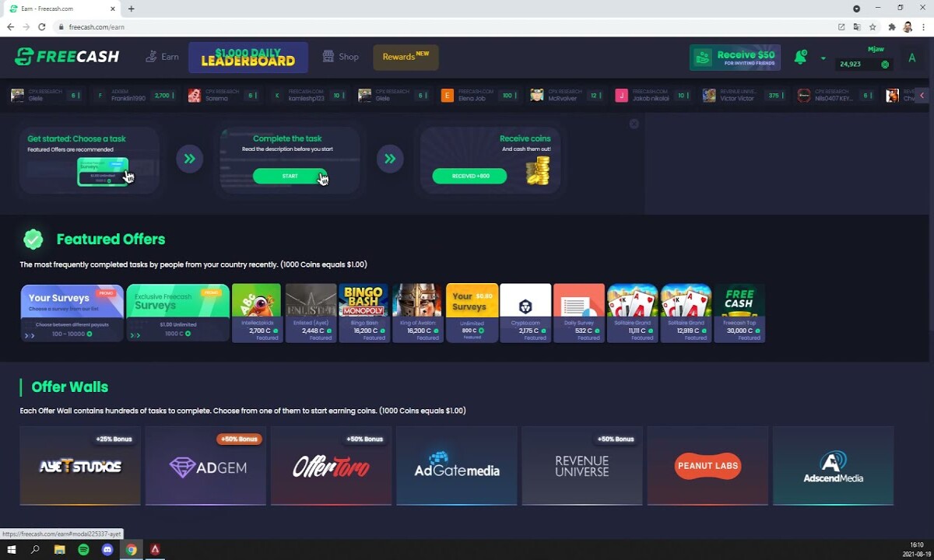Click the RECEIVED +800 button
Image resolution: width=934 pixels, height=560 pixels.
pyautogui.click(x=469, y=176)
